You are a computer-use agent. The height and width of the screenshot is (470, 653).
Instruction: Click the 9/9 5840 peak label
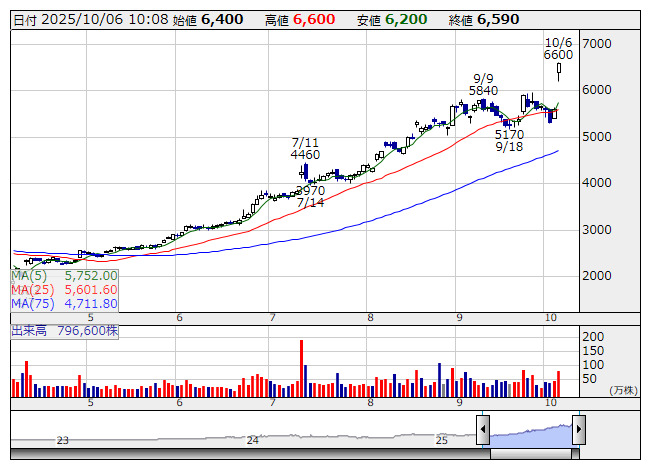[x=484, y=85]
